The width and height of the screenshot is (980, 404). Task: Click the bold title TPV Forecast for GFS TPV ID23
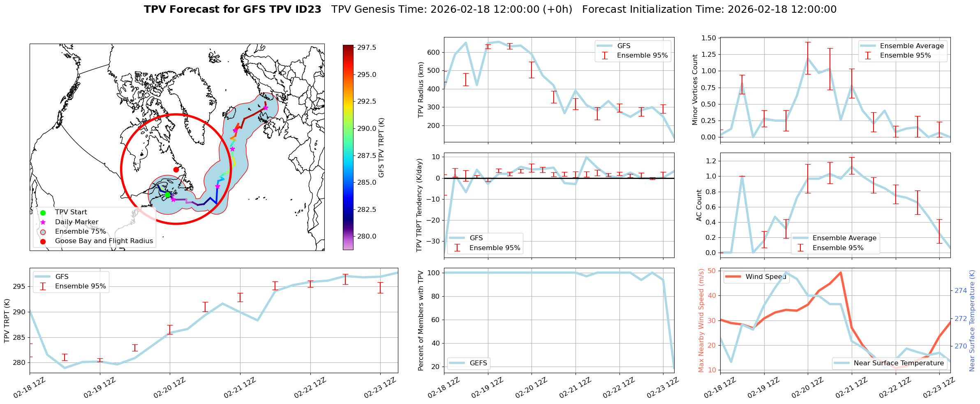(232, 9)
